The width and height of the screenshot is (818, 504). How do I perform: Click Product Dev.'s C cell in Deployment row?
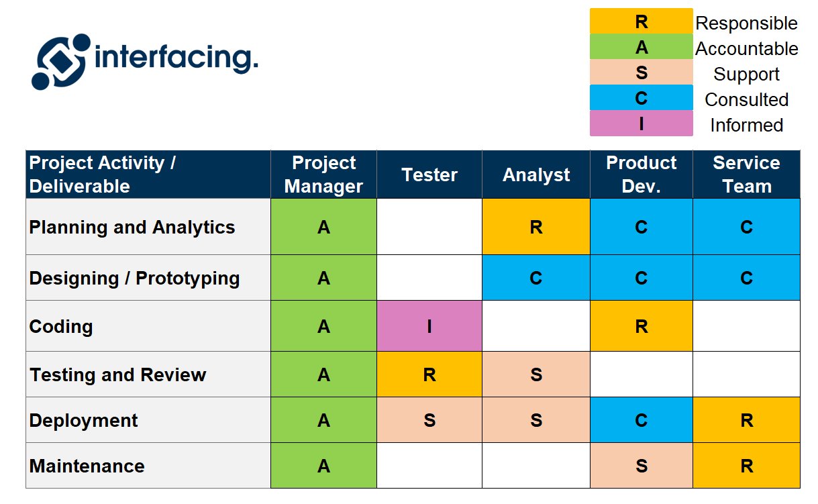pos(641,420)
